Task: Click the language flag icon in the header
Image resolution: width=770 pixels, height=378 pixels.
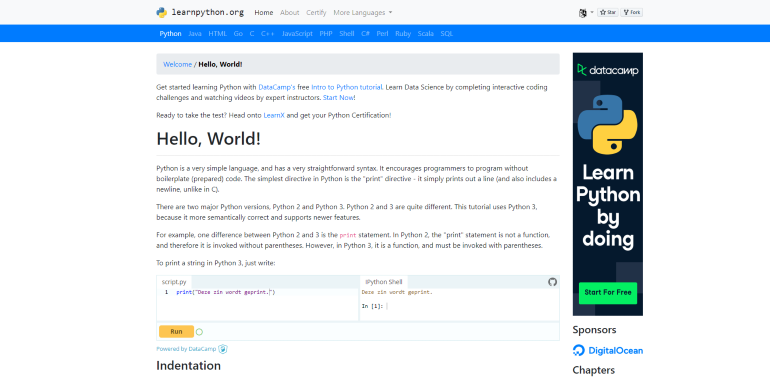Action: [582, 13]
